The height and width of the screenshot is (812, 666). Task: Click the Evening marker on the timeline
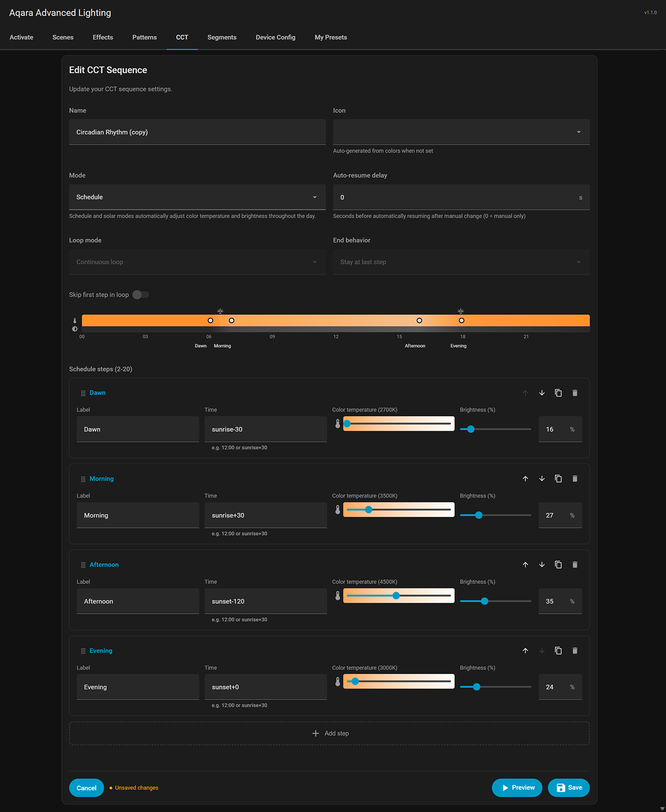pos(461,320)
